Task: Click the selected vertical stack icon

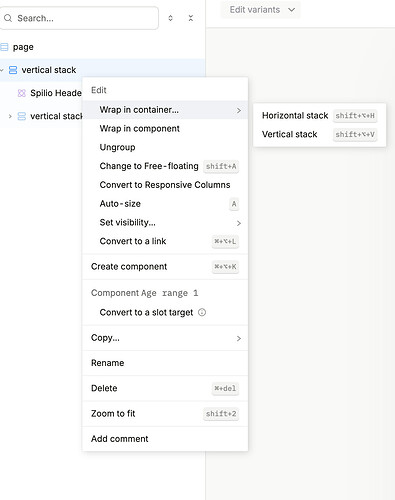Action: pyautogui.click(x=13, y=70)
